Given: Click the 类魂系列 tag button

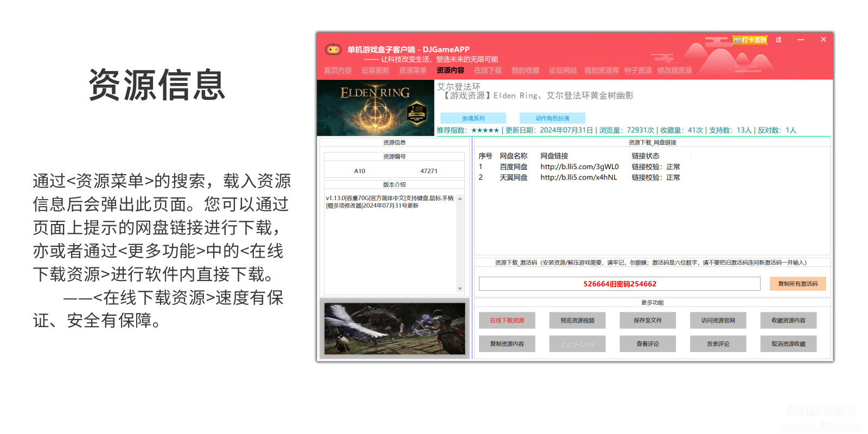Looking at the screenshot, I should [x=473, y=118].
